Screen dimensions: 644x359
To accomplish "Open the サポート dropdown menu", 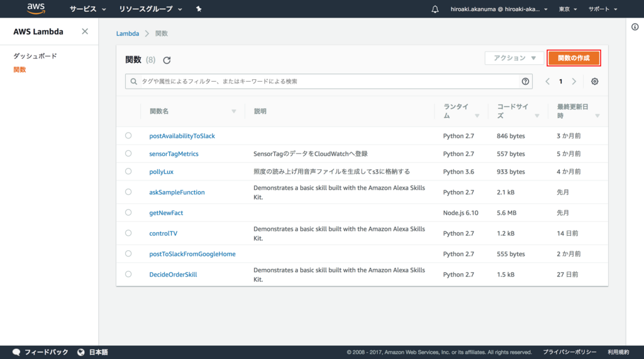I will pos(602,9).
